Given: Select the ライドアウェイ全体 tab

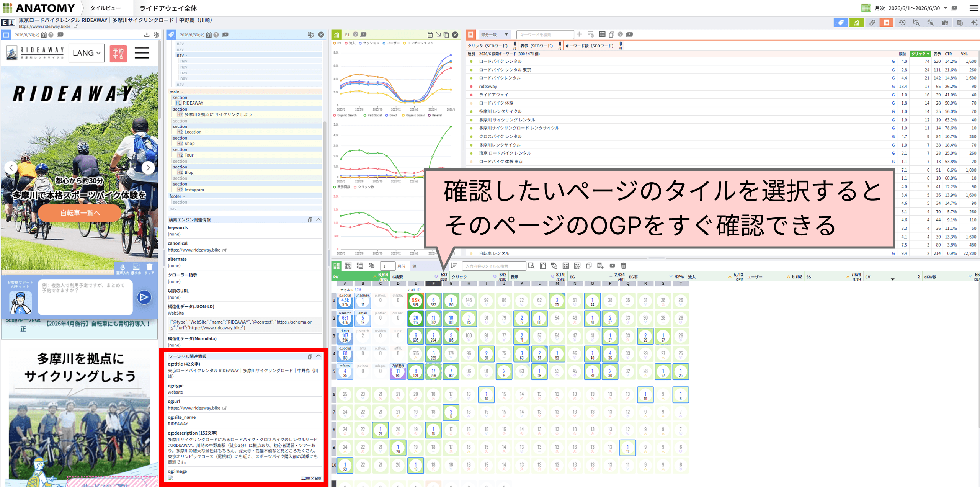Looking at the screenshot, I should 168,8.
